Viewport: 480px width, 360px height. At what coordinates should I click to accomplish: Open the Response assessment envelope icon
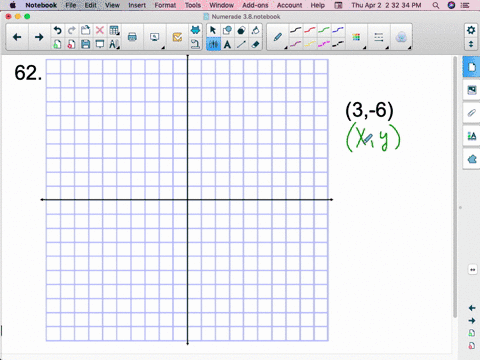click(177, 37)
